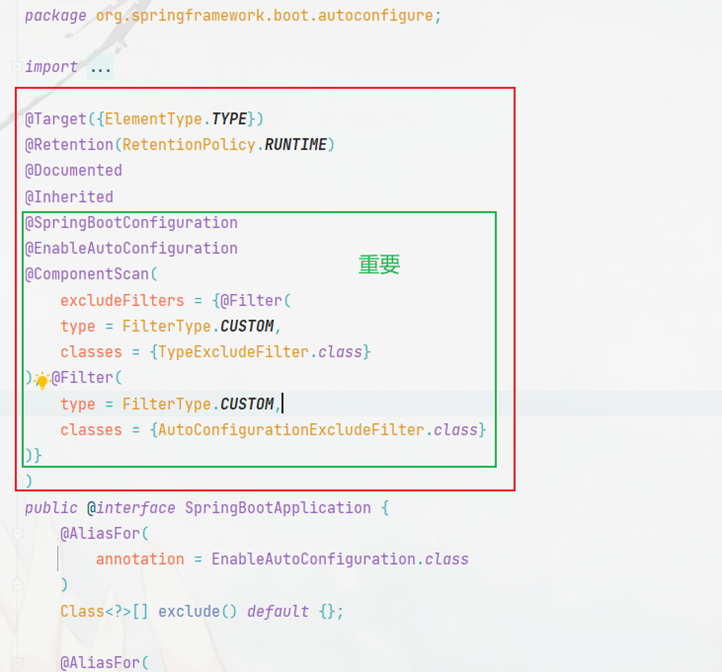Collapse the first @AliasFor( block in gutter
The height and width of the screenshot is (672, 722).
(x=17, y=535)
